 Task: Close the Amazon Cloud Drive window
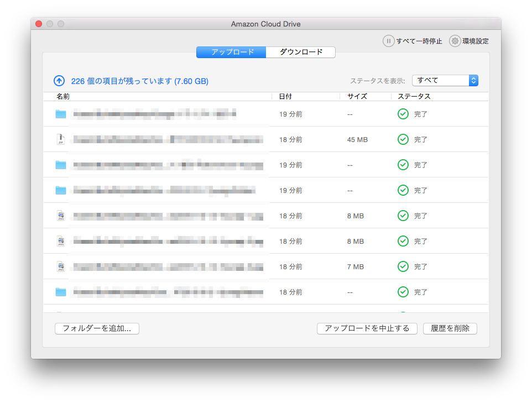click(39, 24)
